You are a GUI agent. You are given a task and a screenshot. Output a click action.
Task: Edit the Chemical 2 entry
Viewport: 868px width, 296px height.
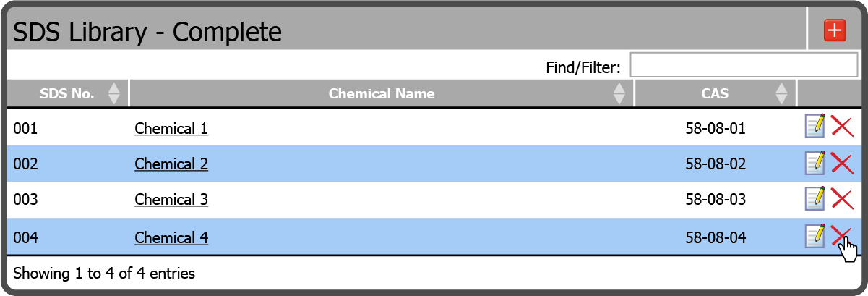point(815,162)
